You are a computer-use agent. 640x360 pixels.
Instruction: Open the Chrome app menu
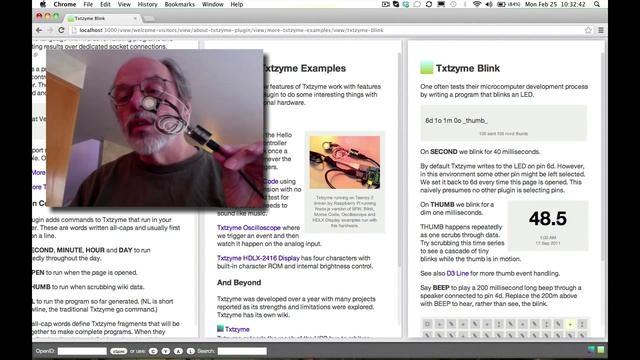pyautogui.click(x=64, y=4)
